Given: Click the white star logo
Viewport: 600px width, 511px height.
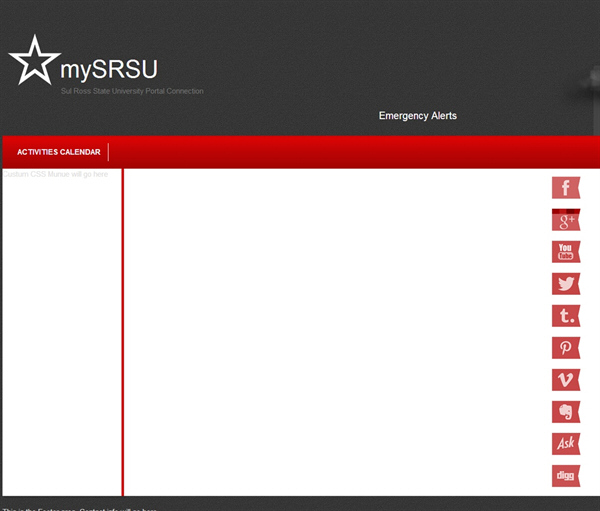Looking at the screenshot, I should 33,60.
